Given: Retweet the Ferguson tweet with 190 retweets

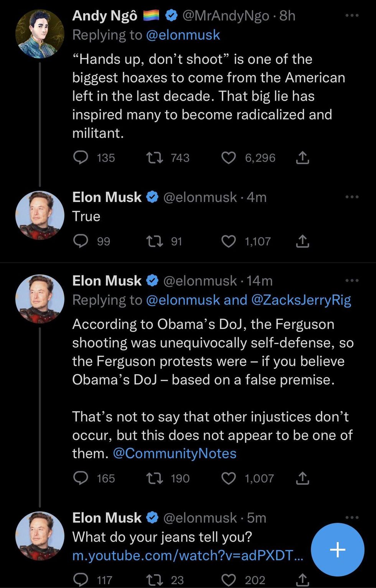Looking at the screenshot, I should click(155, 478).
